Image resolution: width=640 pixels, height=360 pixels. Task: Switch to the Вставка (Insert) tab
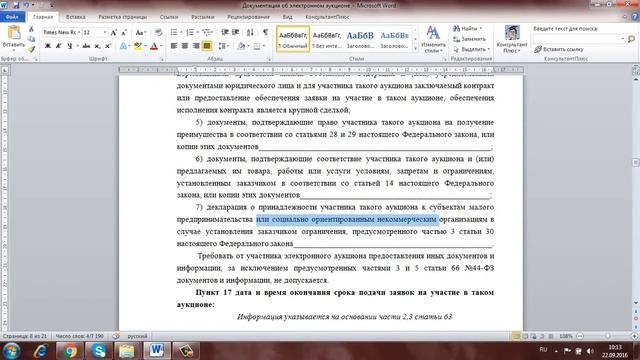(76, 17)
